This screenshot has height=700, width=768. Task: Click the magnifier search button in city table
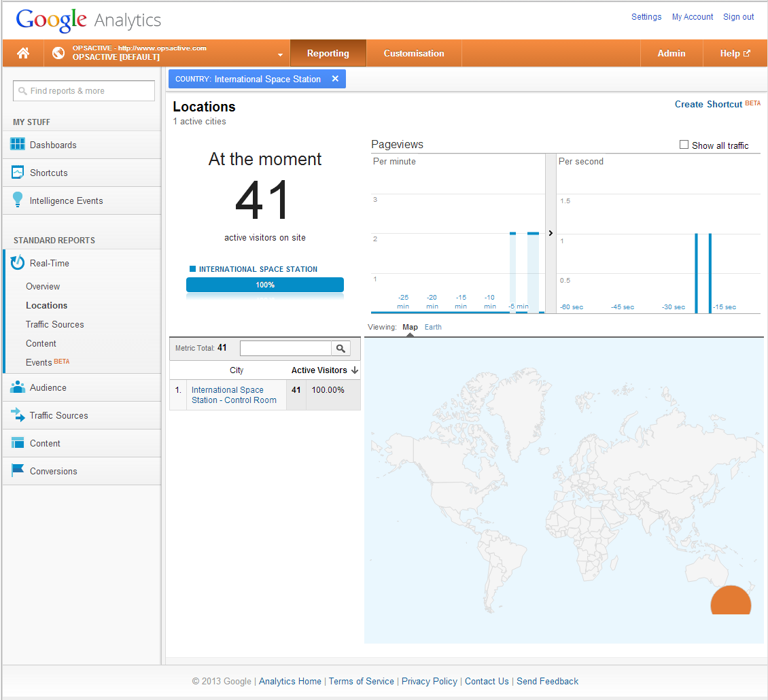[341, 348]
